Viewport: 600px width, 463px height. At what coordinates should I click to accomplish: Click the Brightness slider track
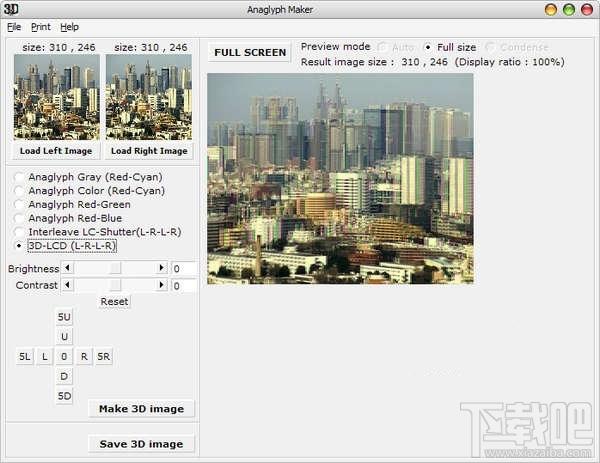pyautogui.click(x=114, y=268)
